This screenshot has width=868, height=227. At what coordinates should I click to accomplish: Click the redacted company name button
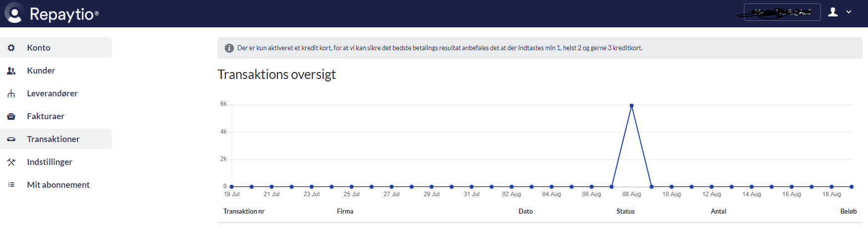[782, 12]
